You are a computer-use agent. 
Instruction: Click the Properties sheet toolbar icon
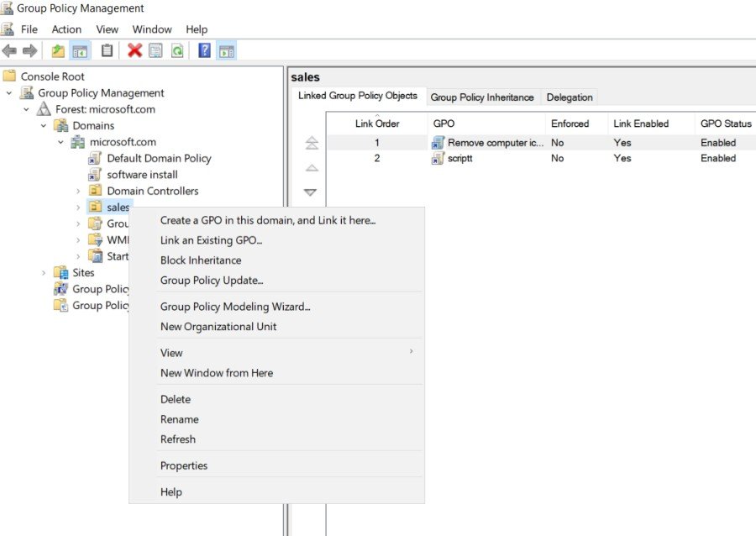pos(155,50)
